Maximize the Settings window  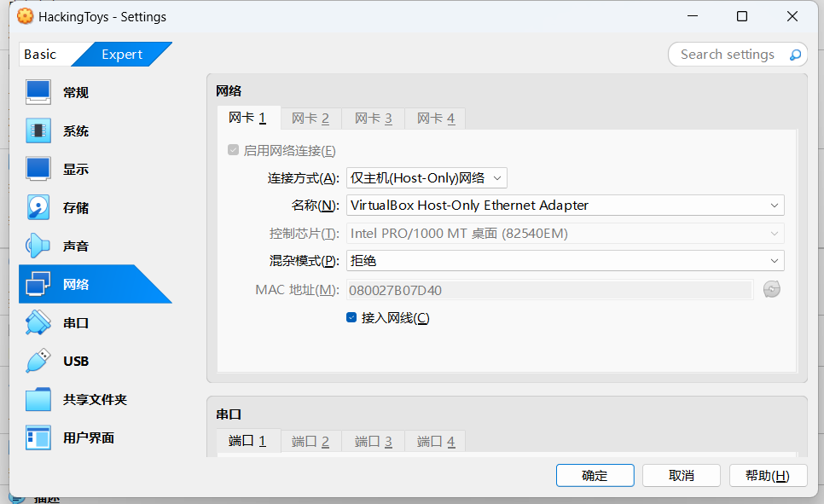[742, 17]
